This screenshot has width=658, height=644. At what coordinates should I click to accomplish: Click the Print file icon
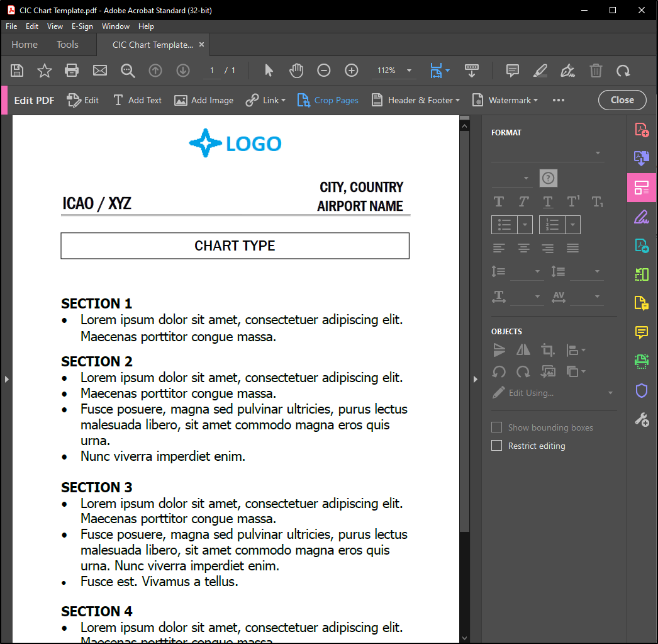pos(72,71)
